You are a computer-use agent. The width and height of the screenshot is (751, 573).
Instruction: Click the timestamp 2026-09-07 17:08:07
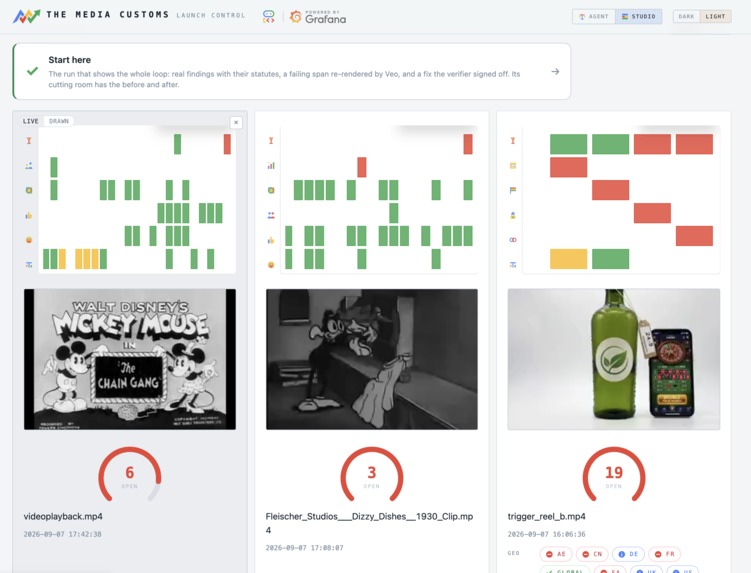[305, 548]
